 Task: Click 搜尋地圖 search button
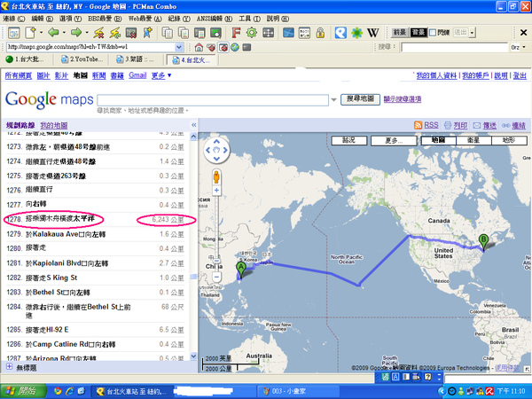pos(360,99)
